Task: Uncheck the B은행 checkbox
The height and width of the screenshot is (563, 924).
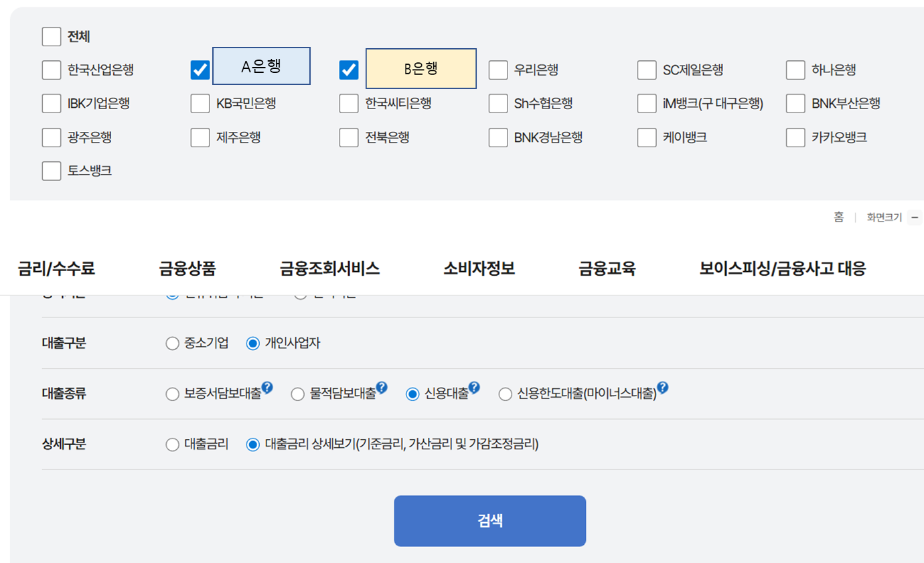Action: 349,70
